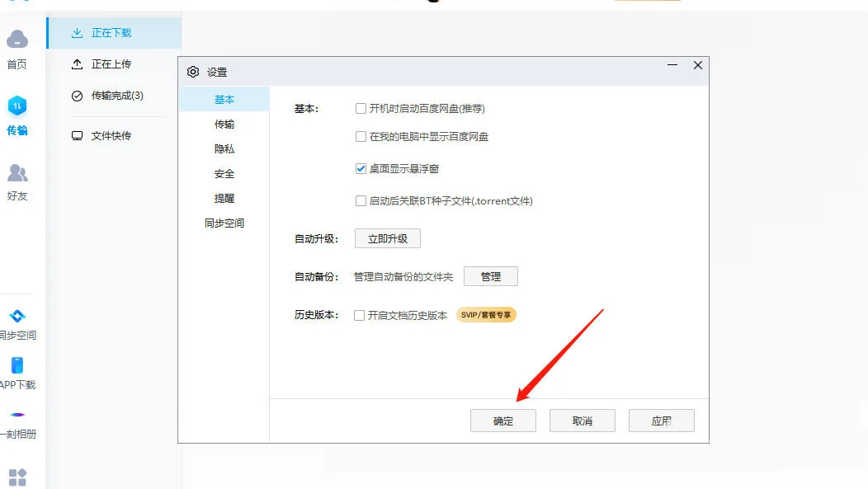Open the 同步空间 settings tab
Viewport: 868px width, 489px height.
click(224, 223)
